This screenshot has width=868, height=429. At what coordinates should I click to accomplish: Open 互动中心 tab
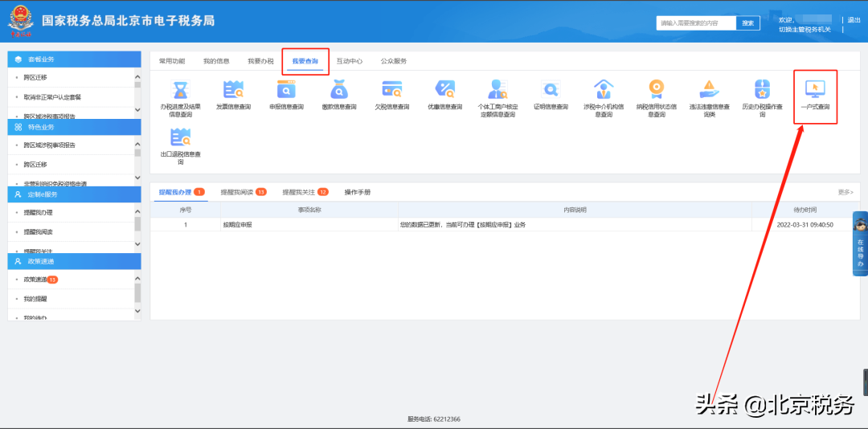tap(349, 61)
